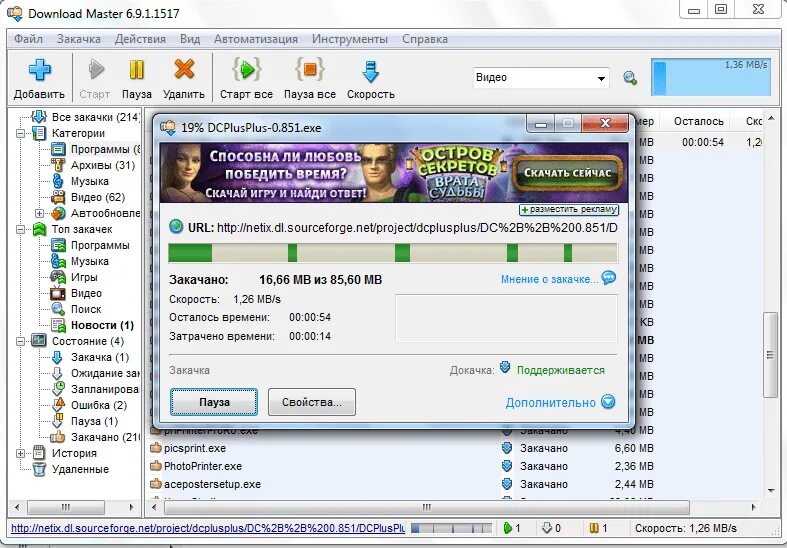Click the Добавить plus icon
The height and width of the screenshot is (548, 787).
(x=40, y=70)
